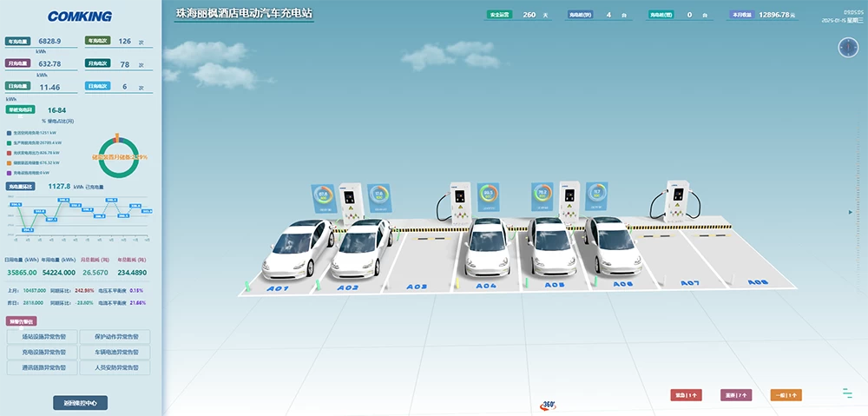Open the 87.6 gauge card above A01
Viewport: 868px width, 416px height.
323,198
